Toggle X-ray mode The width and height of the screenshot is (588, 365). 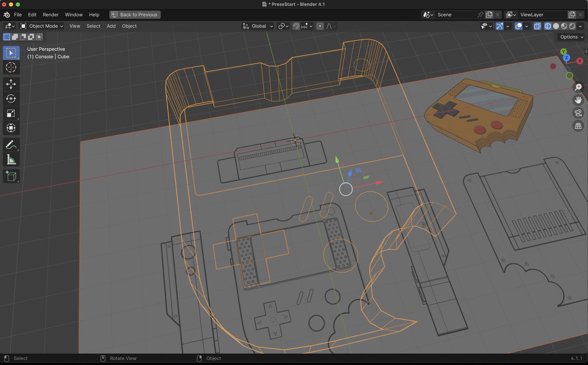538,26
